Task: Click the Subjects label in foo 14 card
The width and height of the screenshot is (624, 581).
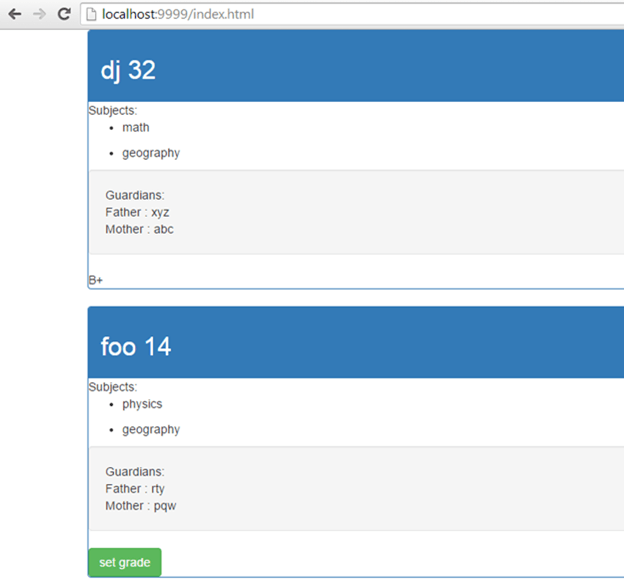Action: click(113, 387)
